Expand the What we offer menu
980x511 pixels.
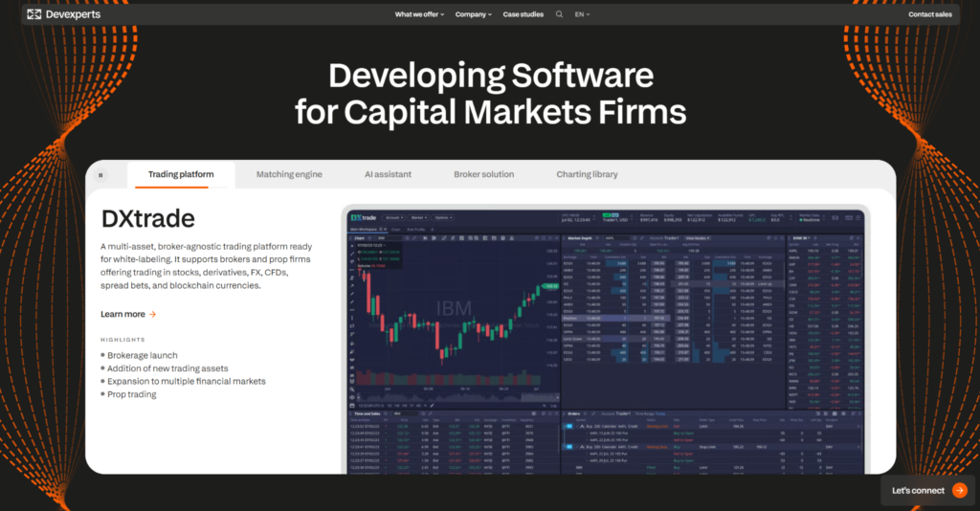[x=419, y=14]
